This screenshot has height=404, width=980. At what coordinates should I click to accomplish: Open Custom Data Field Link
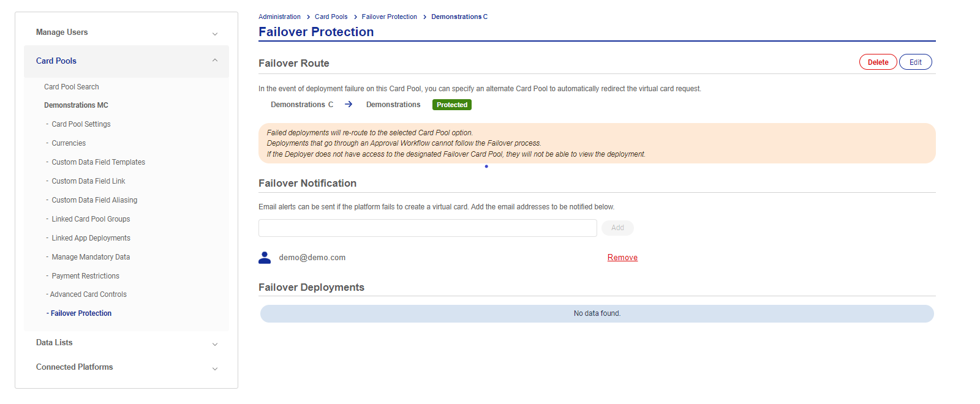pos(88,181)
